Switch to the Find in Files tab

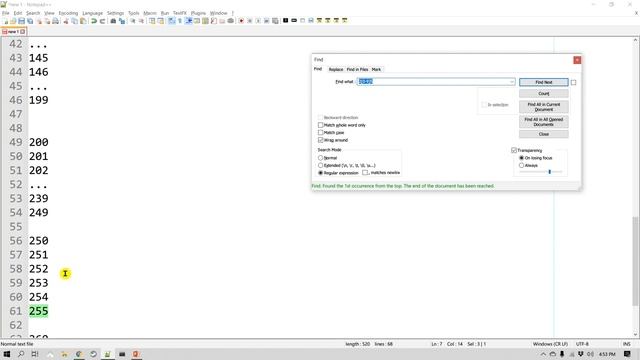click(x=357, y=69)
